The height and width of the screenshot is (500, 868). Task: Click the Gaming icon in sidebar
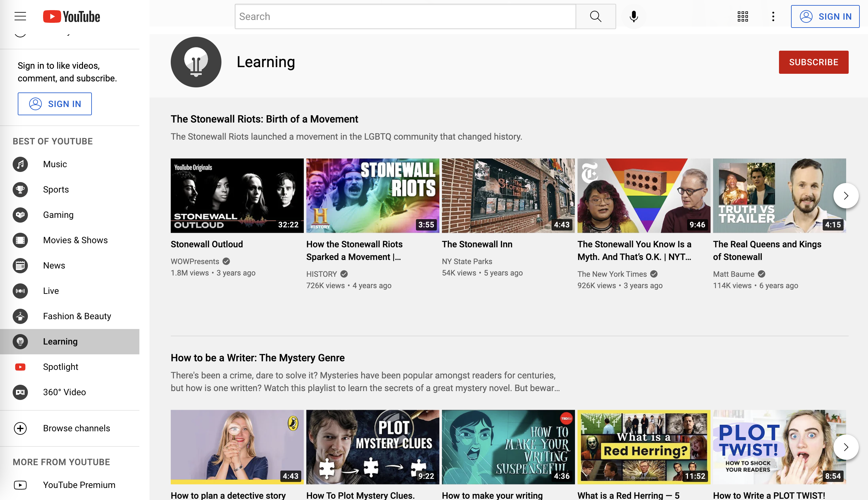(20, 215)
